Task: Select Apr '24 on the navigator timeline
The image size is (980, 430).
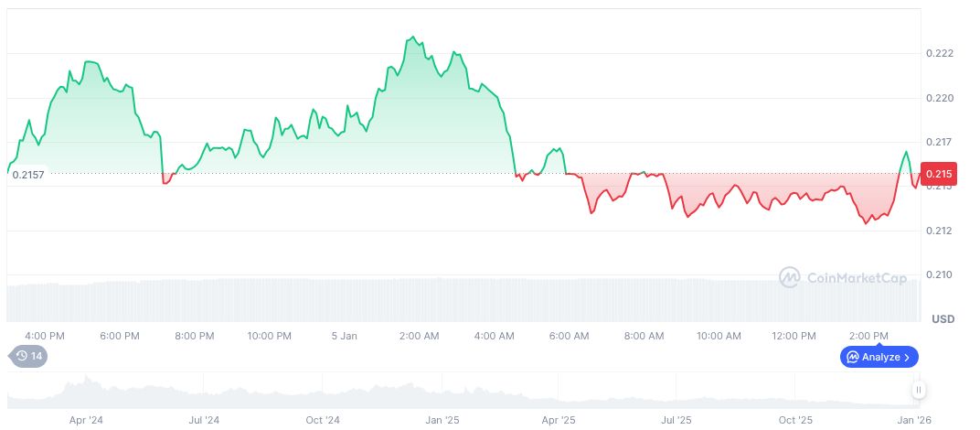Action: (x=86, y=421)
